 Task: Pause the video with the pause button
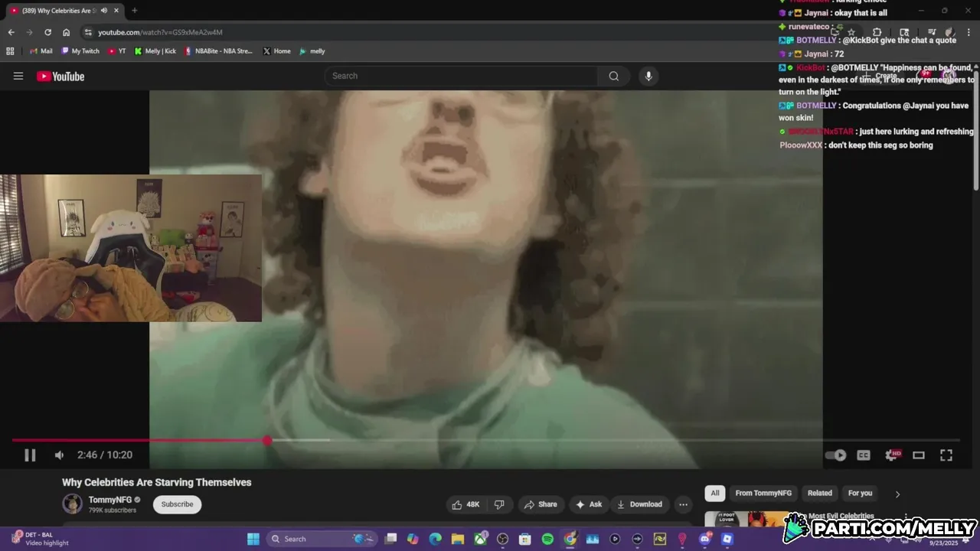click(30, 455)
